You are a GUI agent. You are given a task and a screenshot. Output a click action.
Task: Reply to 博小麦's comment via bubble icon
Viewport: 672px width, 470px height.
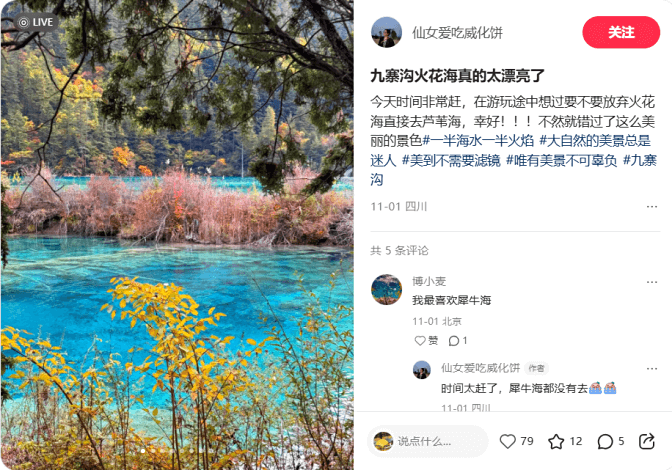458,341
